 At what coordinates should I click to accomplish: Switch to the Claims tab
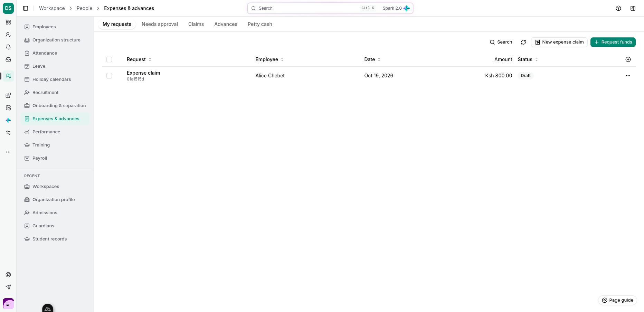click(196, 24)
